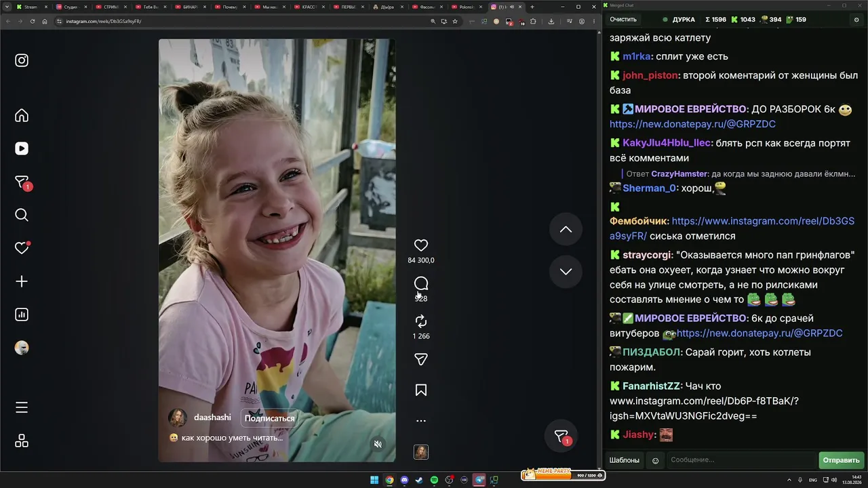Open the Reels icon in Instagram sidebar
868x488 pixels.
(x=22, y=148)
